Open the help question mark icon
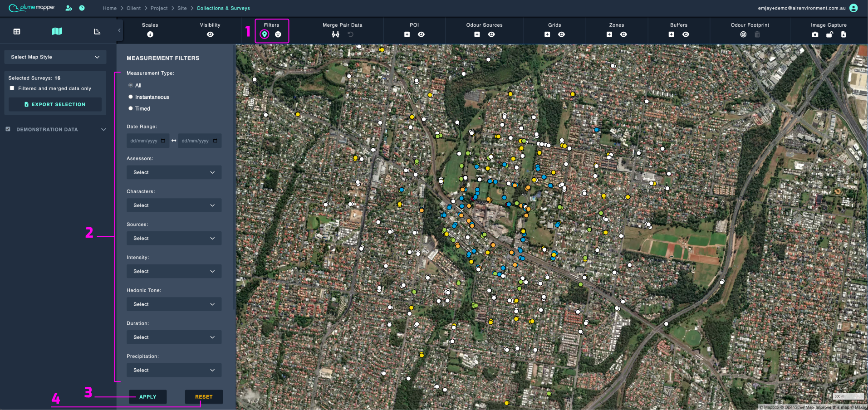This screenshot has height=410, width=868. (82, 8)
